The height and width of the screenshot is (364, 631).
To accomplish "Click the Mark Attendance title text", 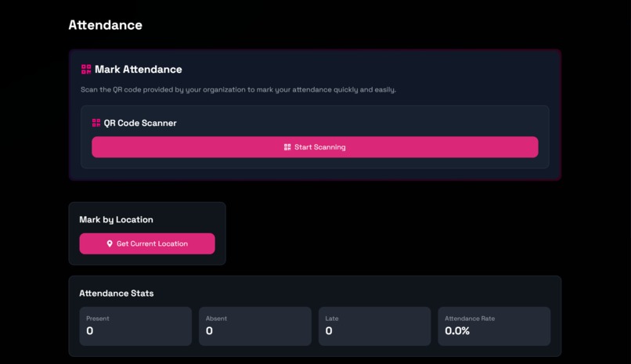I will pos(139,69).
